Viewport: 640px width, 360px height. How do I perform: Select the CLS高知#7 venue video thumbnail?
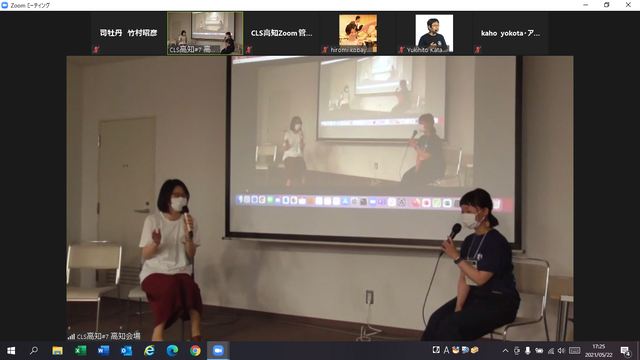205,33
